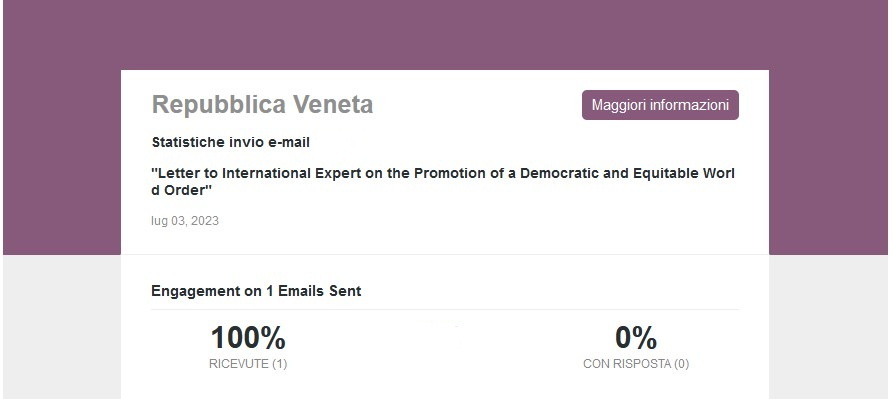
Task: Click the Engagement on 1 Emails Sent heading
Action: click(x=256, y=291)
